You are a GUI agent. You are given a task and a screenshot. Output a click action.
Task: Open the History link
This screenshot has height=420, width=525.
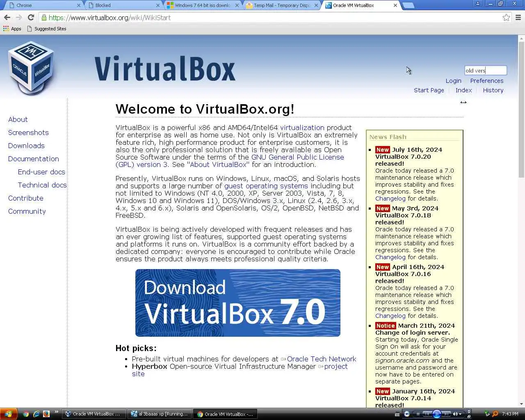[493, 90]
